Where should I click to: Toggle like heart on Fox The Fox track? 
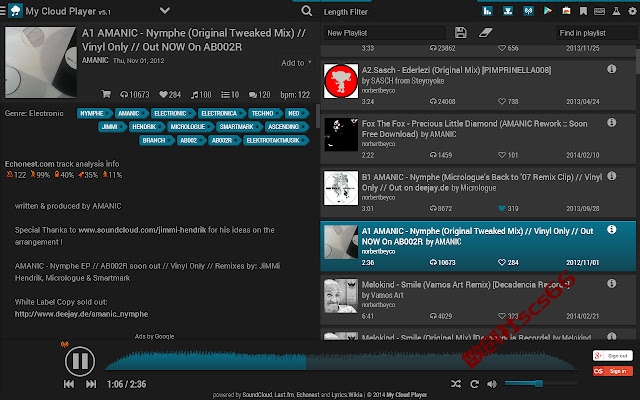point(502,155)
